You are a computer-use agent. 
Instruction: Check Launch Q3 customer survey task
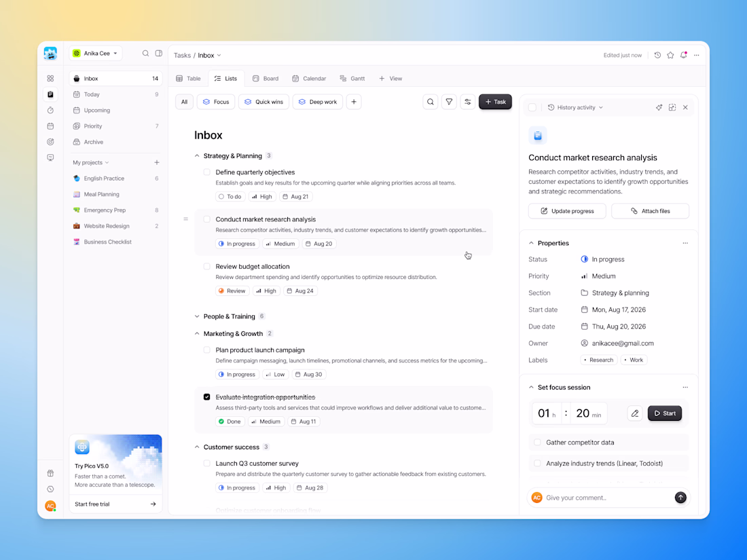click(206, 464)
